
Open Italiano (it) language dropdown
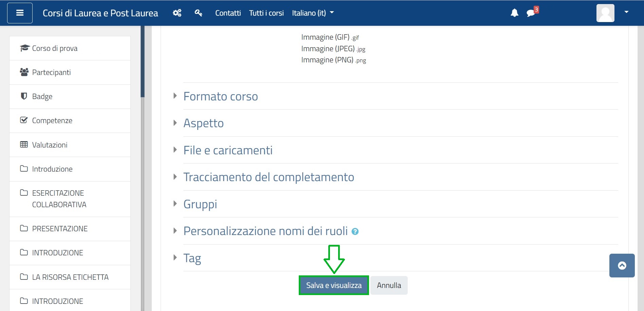point(313,13)
